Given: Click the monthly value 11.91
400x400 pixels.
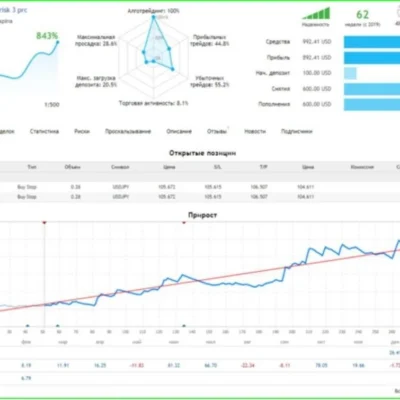Looking at the screenshot, I should pos(63,365).
